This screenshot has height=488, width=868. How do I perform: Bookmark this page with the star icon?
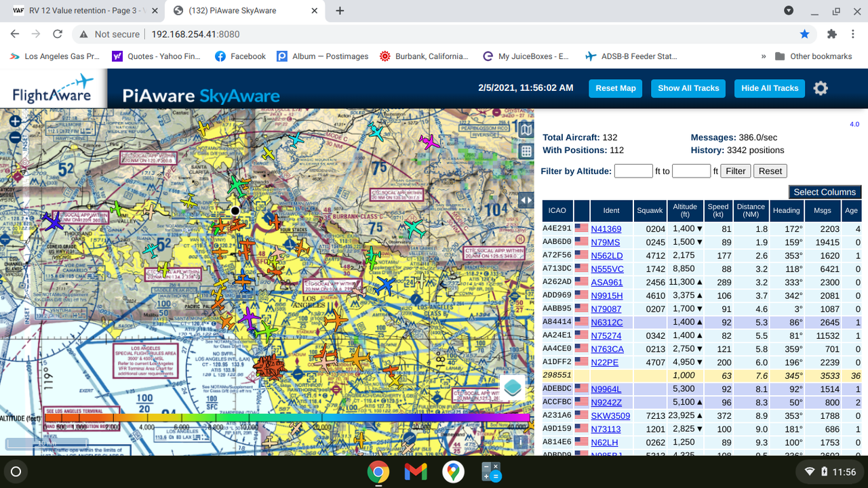pyautogui.click(x=804, y=34)
